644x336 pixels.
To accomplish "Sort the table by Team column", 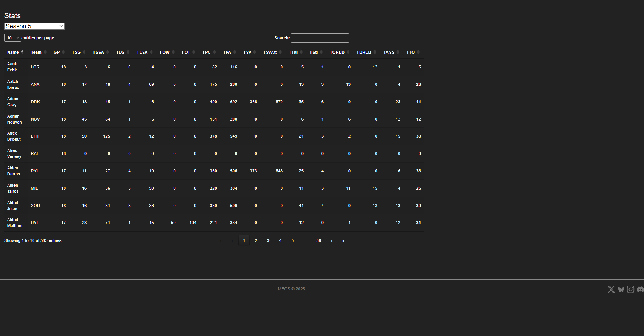I will [36, 52].
